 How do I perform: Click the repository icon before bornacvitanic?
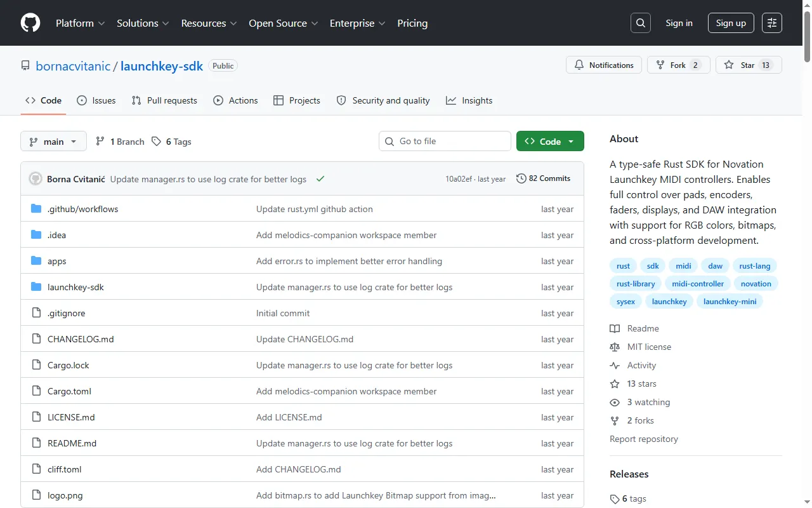click(x=25, y=66)
